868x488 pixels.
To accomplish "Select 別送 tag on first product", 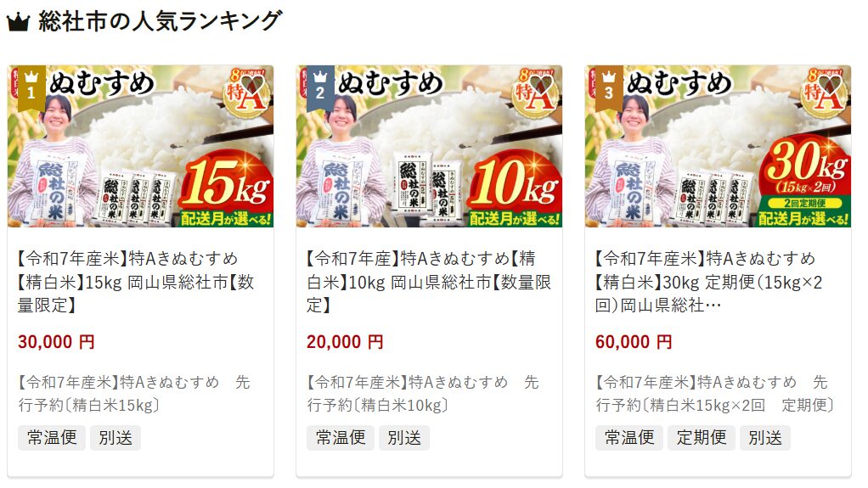I will tap(116, 438).
